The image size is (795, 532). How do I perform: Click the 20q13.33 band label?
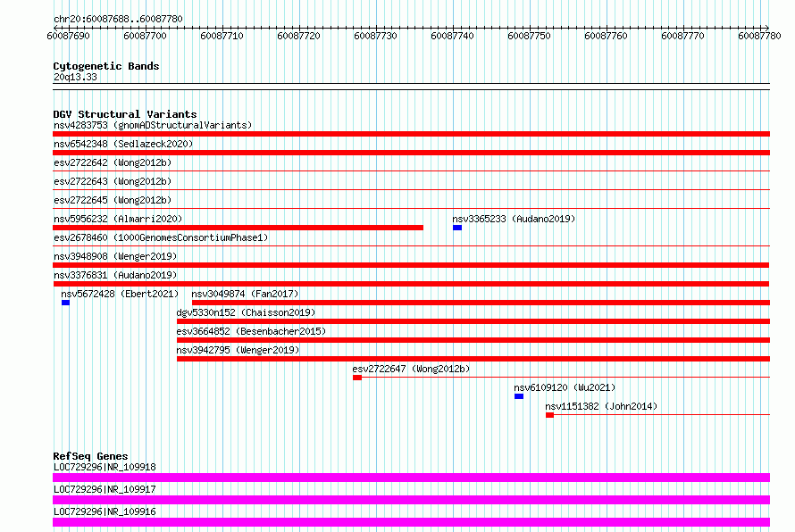coord(75,77)
